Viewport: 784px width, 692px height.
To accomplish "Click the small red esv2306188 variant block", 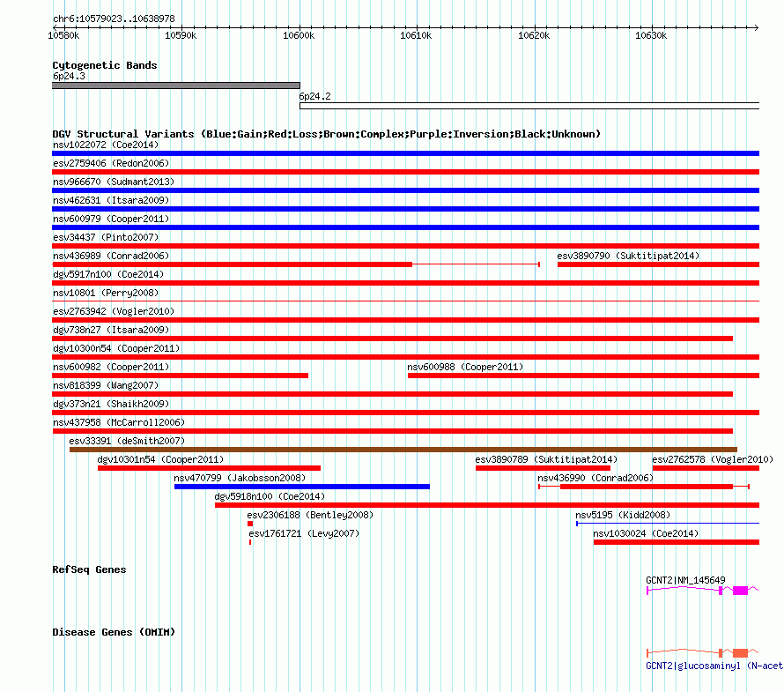I will [250, 524].
